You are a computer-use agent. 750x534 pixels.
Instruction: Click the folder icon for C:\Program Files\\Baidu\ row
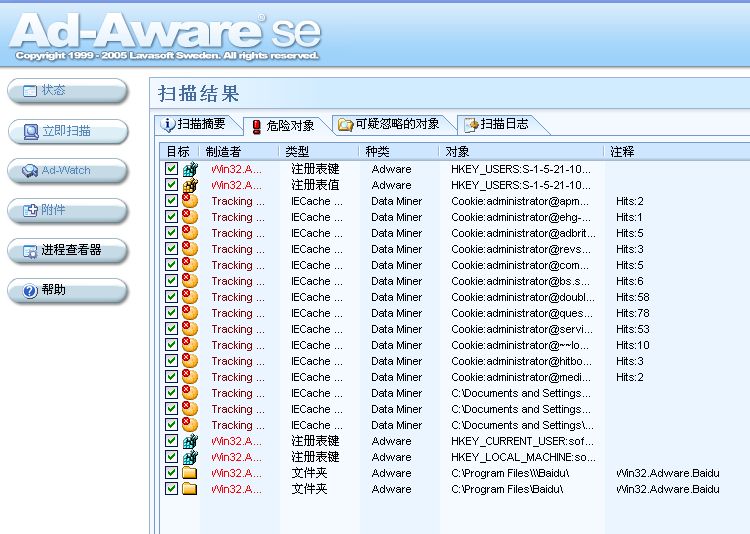coord(190,473)
